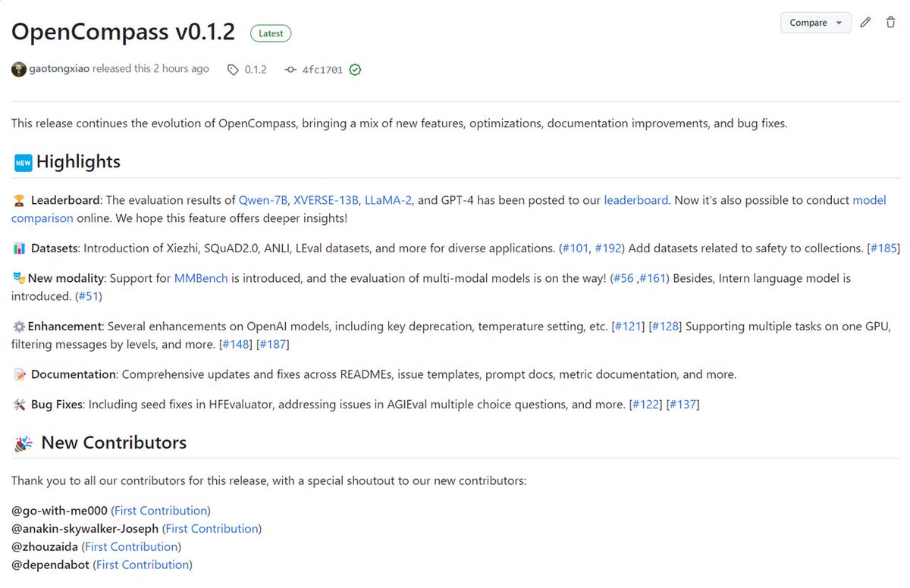The image size is (910, 588).
Task: Click gaotongxiao's profile avatar
Action: click(18, 69)
